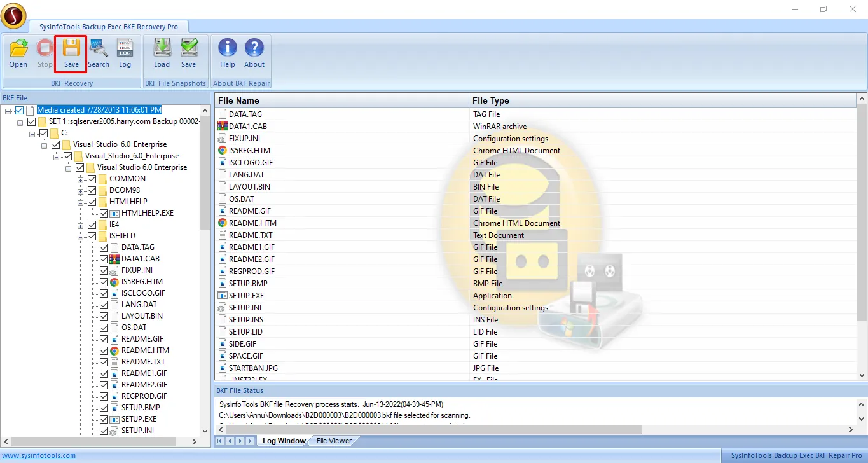Image resolution: width=868 pixels, height=463 pixels.
Task: Click the previous-tab navigation arrow
Action: point(230,441)
